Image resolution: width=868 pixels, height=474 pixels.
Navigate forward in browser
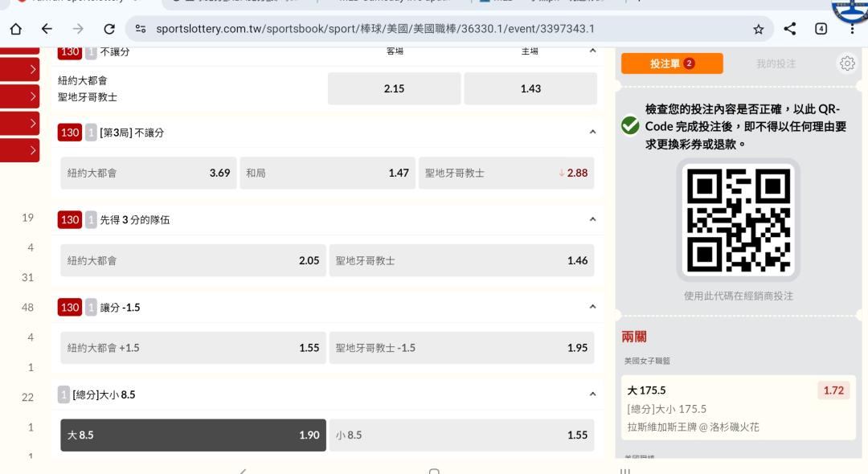pyautogui.click(x=78, y=29)
